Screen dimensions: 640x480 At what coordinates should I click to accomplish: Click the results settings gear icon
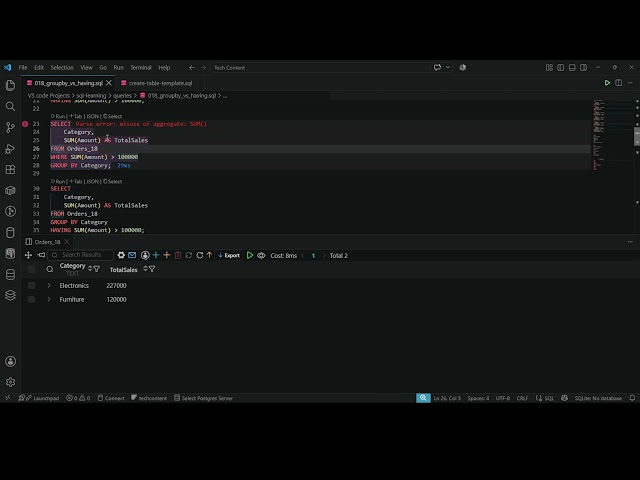point(121,255)
